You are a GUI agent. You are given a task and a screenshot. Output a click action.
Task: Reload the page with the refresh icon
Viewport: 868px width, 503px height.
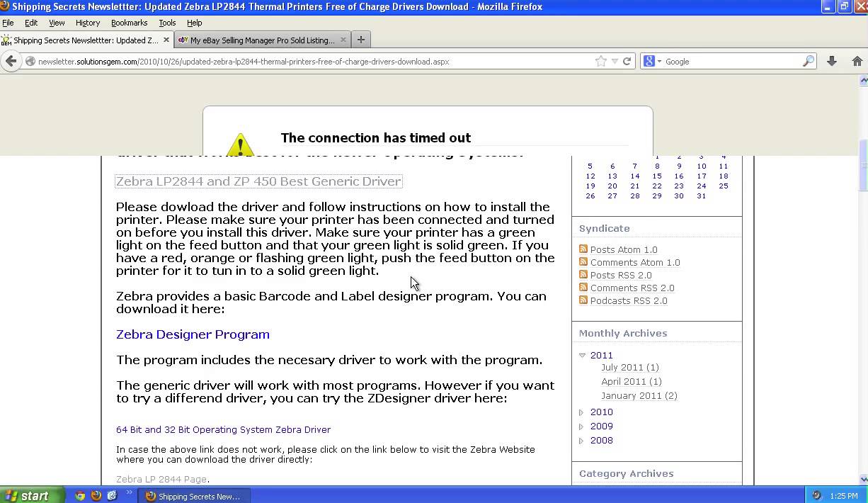[627, 62]
